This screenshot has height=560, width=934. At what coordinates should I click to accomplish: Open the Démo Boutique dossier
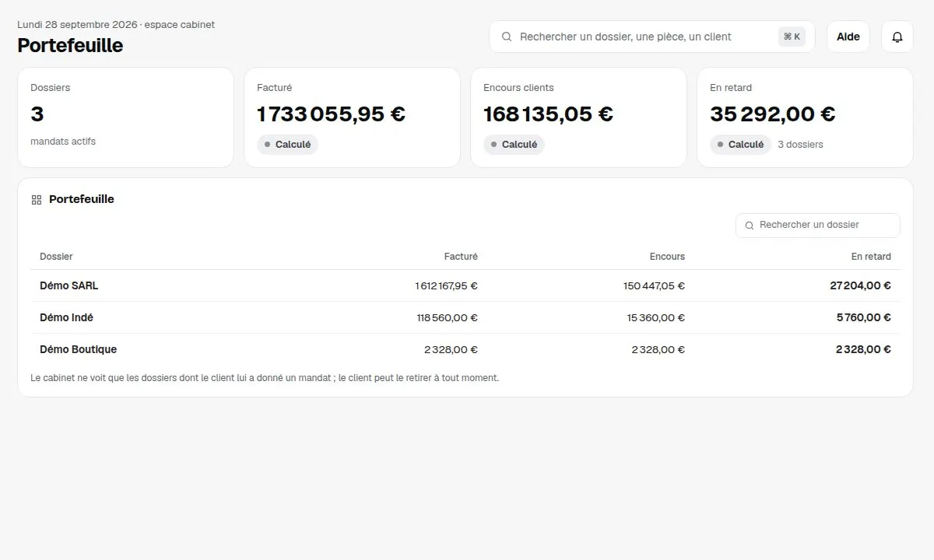[465, 349]
